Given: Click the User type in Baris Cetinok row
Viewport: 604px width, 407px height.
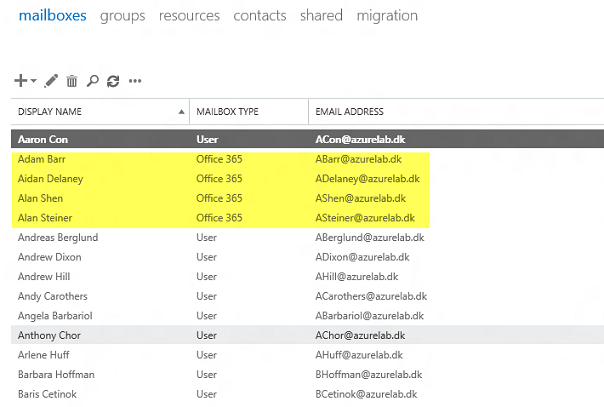Looking at the screenshot, I should (x=206, y=394).
